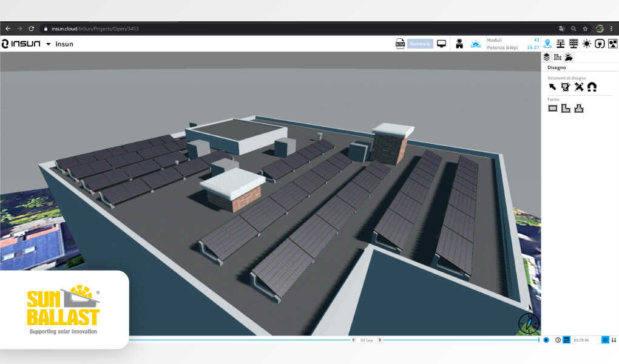Select the magnet snap tool
This screenshot has width=619, height=364.
point(592,87)
